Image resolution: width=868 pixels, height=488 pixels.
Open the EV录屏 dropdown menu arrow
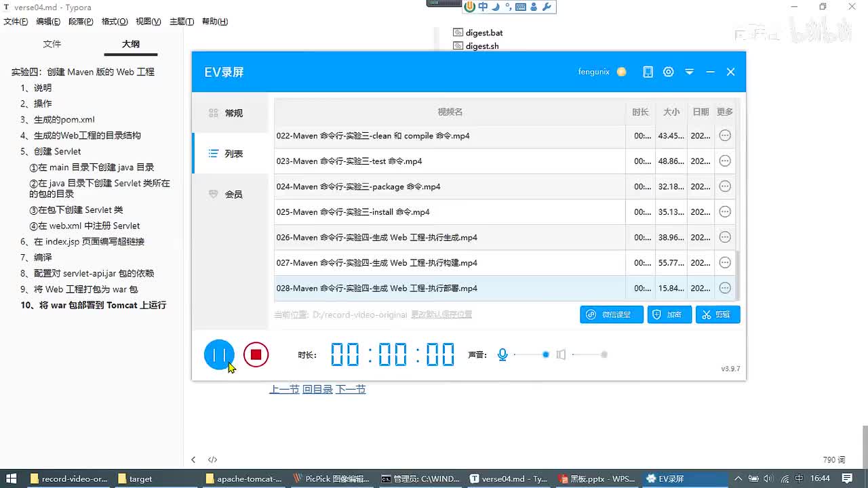click(689, 72)
